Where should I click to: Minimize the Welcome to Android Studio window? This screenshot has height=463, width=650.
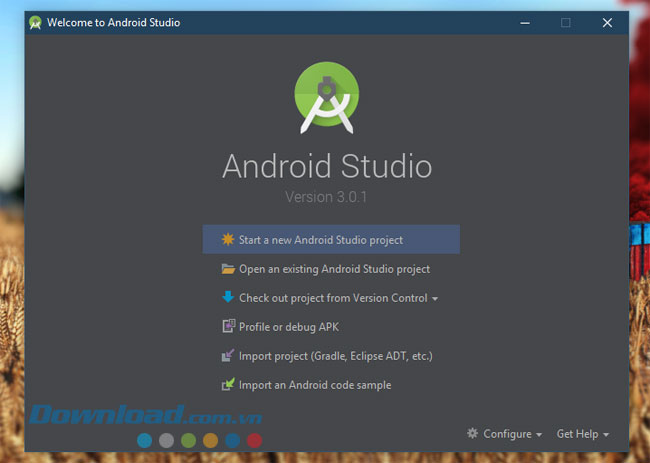pyautogui.click(x=525, y=23)
